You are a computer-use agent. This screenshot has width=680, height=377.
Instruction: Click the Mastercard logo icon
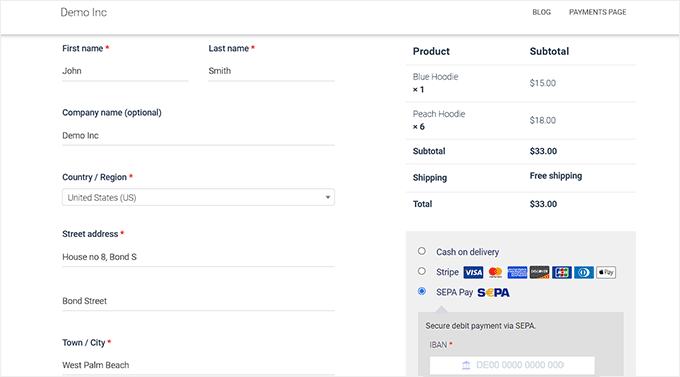pos(495,272)
